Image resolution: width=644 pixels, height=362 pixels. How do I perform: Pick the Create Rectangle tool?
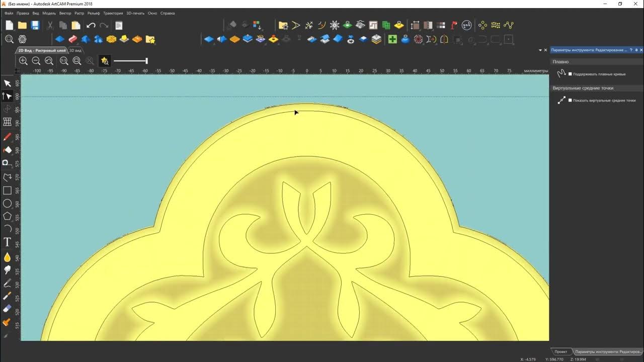pos(8,190)
